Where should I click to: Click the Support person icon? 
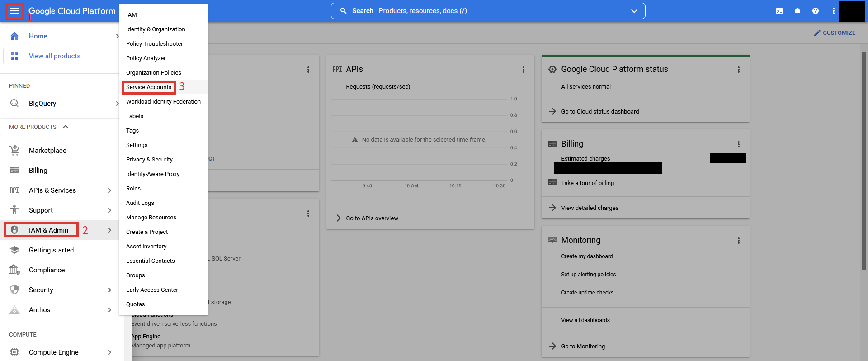point(14,210)
